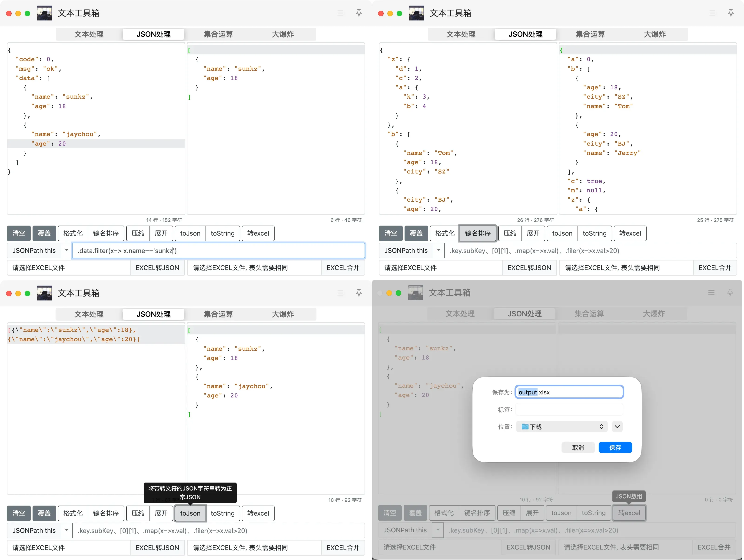Screen dimensions: 744x560
Task: Open the JSONPath this dropdown in the top-left window
Action: coord(66,250)
